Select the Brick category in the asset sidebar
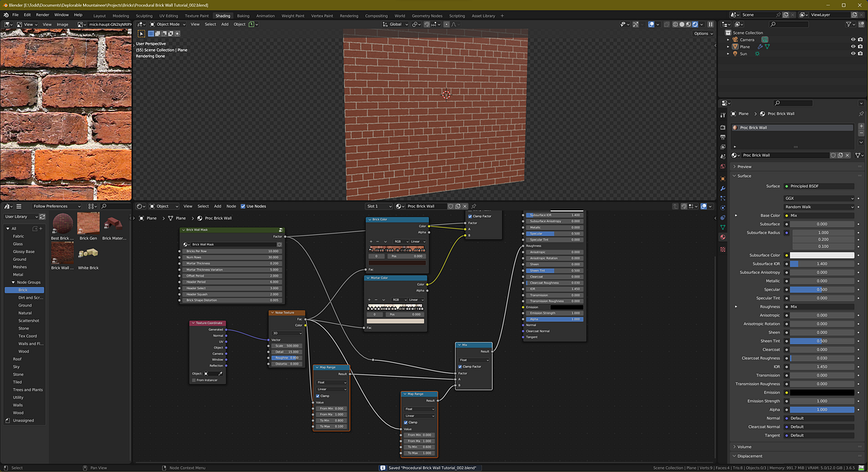 (24, 290)
